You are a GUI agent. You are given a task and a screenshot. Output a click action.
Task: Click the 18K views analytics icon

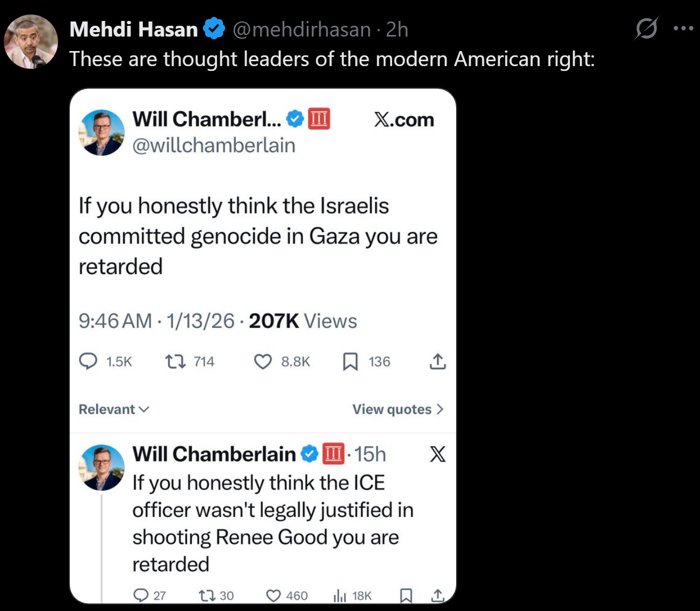[x=340, y=595]
